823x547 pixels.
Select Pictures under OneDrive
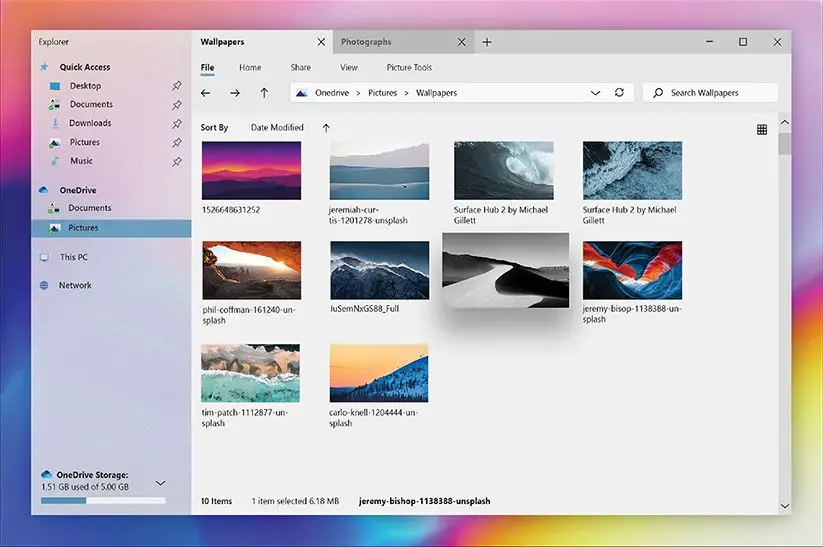(x=111, y=228)
